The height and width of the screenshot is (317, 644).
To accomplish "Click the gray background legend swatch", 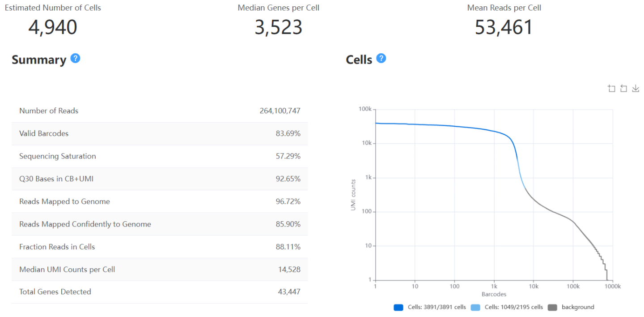I will (553, 307).
